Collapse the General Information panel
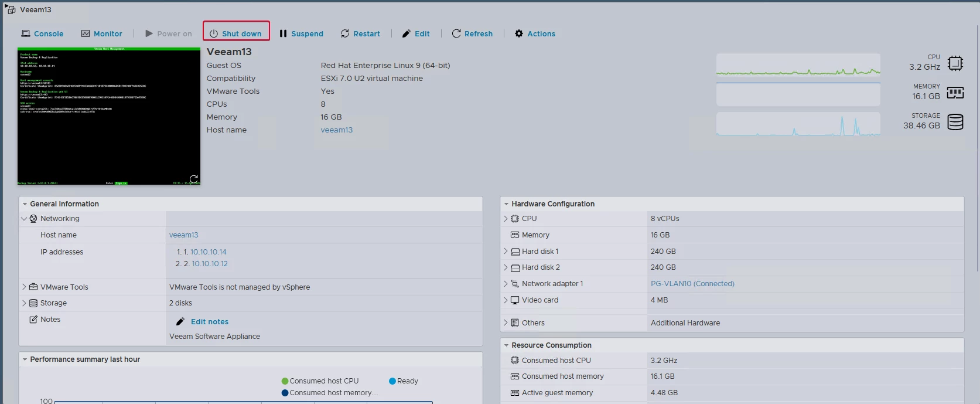Viewport: 980px width, 404px height. (x=25, y=204)
